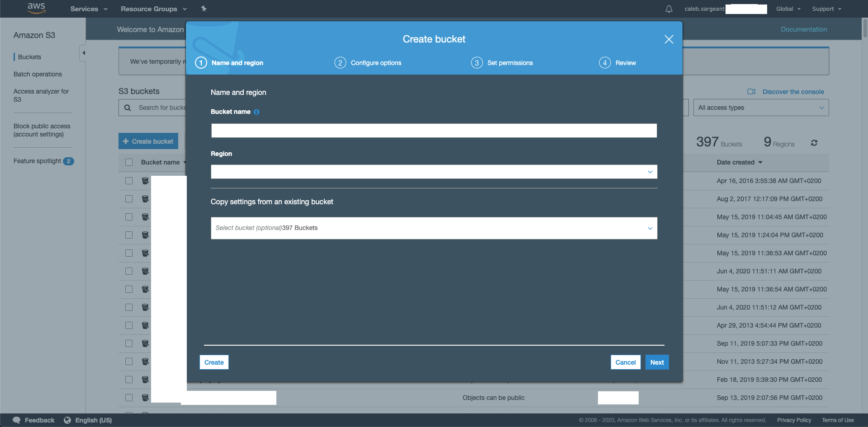The image size is (868, 427).
Task: Open the All access types filter
Action: coord(761,108)
